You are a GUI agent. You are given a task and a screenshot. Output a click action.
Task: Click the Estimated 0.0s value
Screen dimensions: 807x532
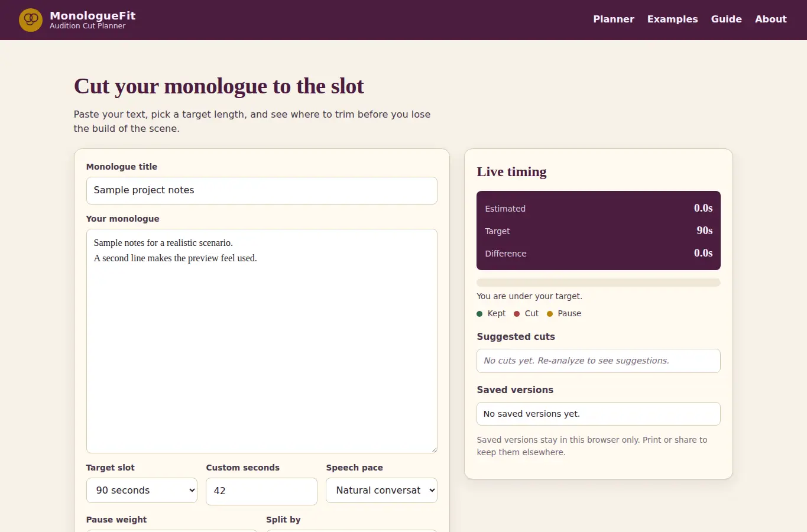click(x=703, y=208)
